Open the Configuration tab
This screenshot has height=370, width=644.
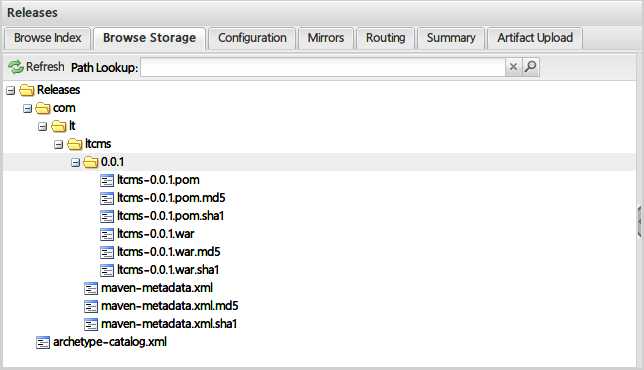(x=252, y=38)
